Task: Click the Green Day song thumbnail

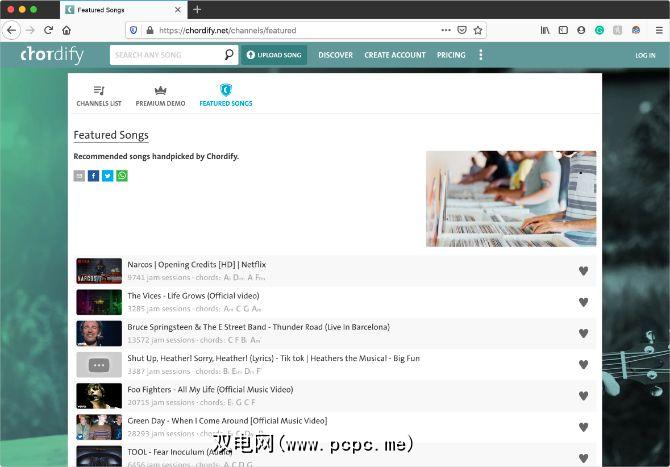Action: tap(99, 427)
